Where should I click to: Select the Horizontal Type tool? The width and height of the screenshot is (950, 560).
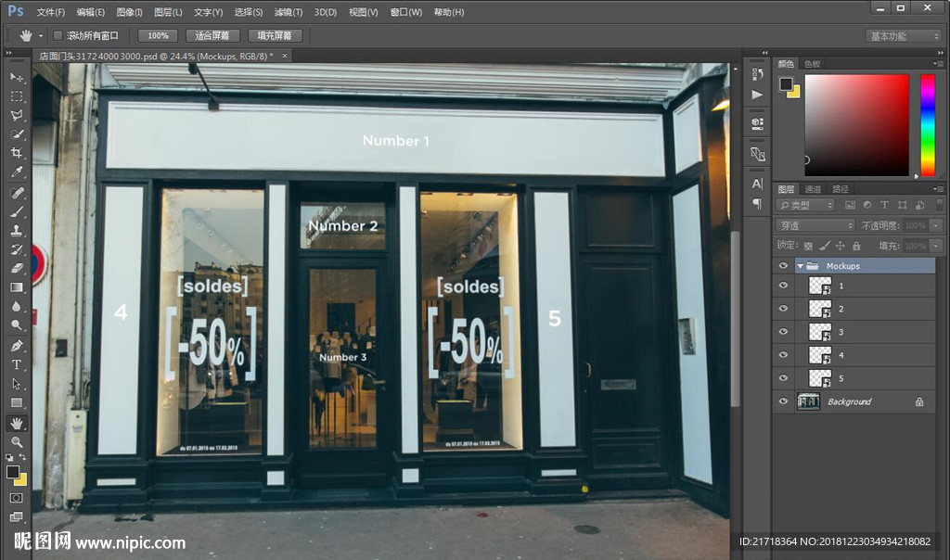(x=17, y=364)
